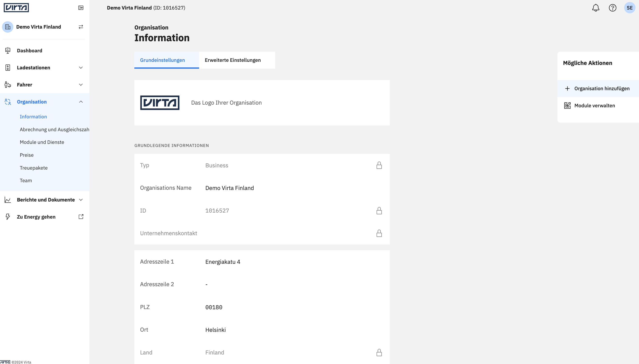Screen dimensions: 639x364
Task: Edit the Adresszeile 2 value
Action: (x=206, y=284)
